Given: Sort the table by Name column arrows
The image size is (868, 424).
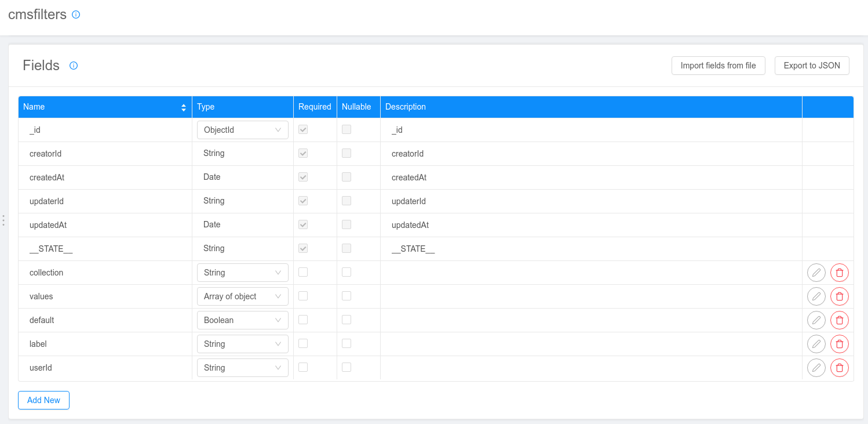Looking at the screenshot, I should tap(184, 107).
